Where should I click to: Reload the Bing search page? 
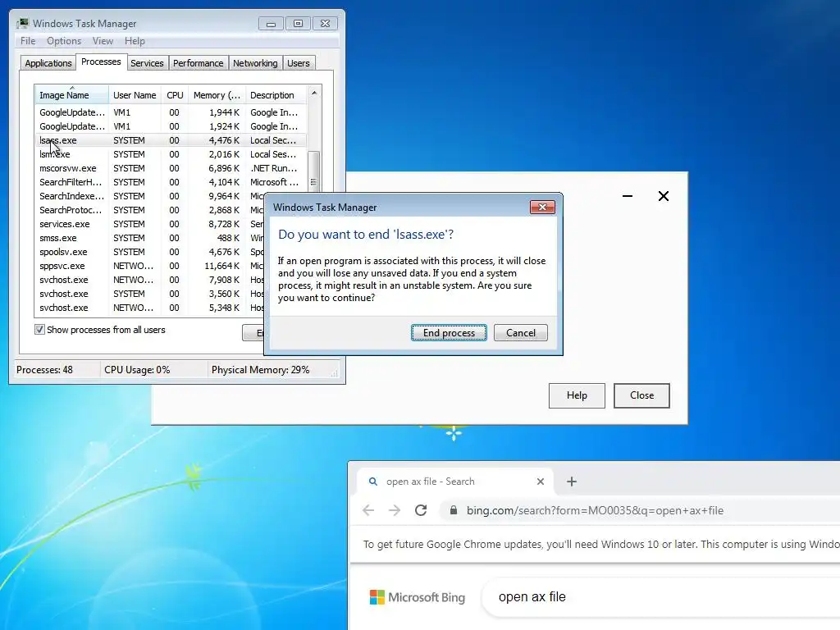(x=421, y=510)
